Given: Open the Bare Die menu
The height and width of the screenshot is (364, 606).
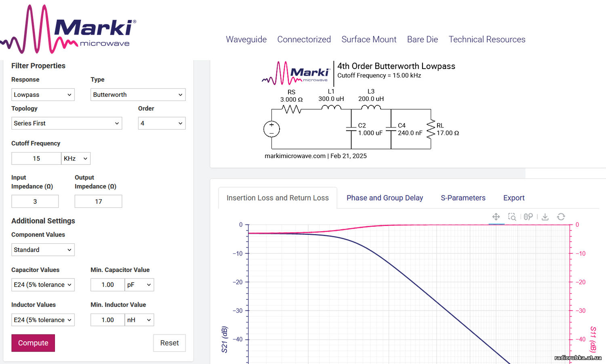Looking at the screenshot, I should click(x=423, y=39).
